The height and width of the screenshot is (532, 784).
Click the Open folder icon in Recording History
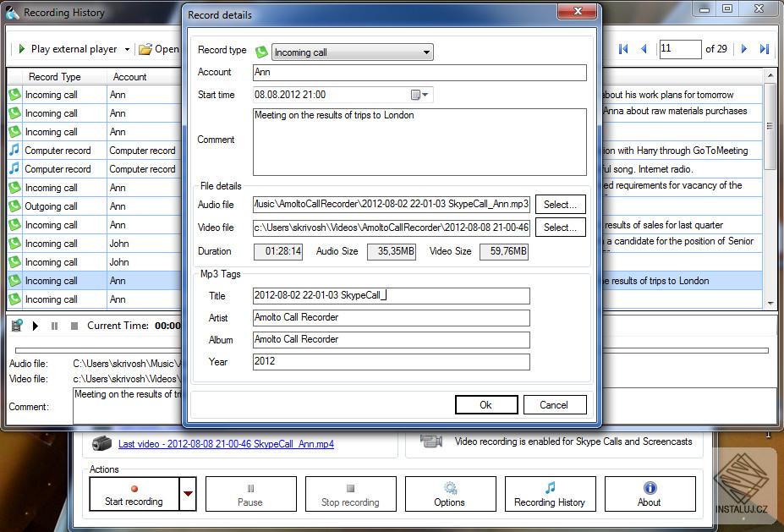(x=145, y=49)
